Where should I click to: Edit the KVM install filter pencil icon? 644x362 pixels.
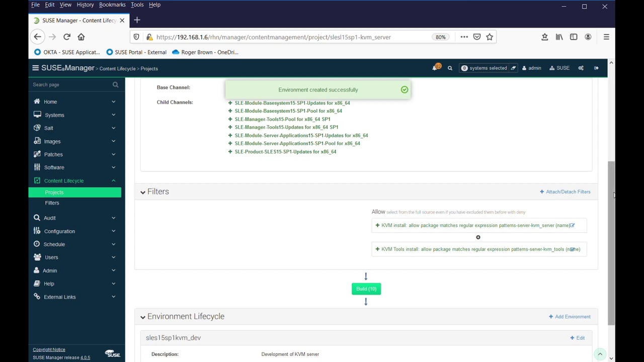572,225
